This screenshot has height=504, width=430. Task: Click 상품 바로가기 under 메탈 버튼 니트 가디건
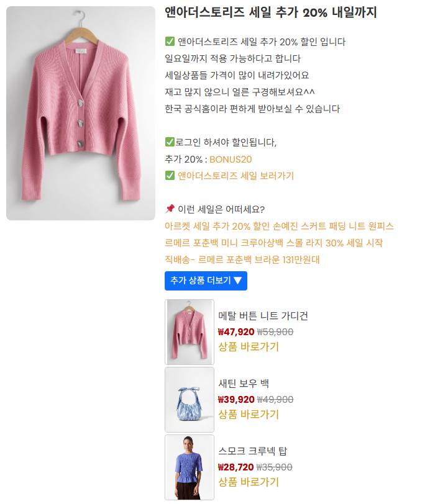pyautogui.click(x=249, y=346)
